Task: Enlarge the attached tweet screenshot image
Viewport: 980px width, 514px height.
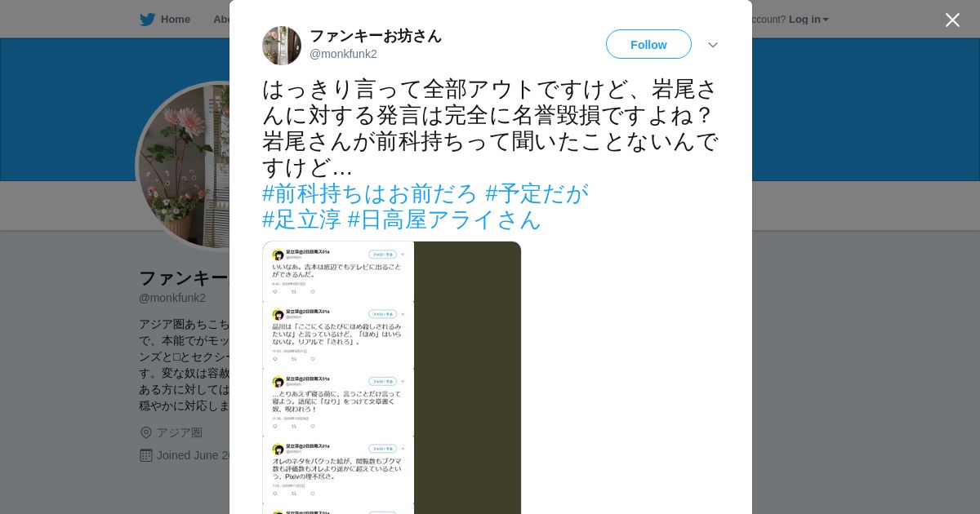Action: 391,378
